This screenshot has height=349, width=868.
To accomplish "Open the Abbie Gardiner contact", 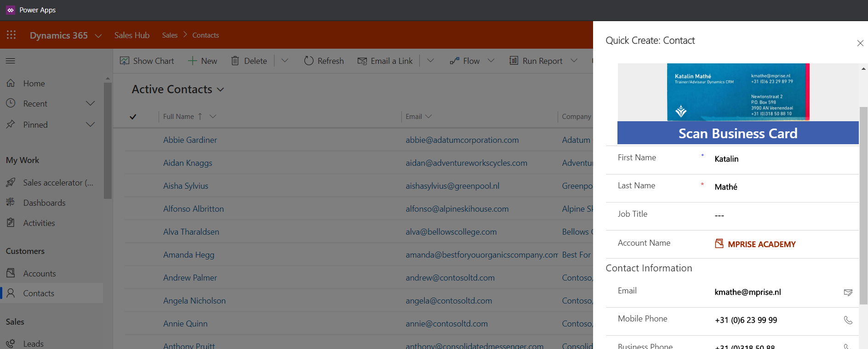I will (x=190, y=140).
